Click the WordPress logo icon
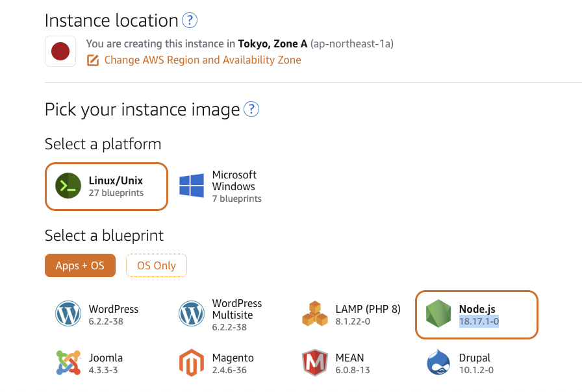Screen dimensions: 582x392 (68, 313)
